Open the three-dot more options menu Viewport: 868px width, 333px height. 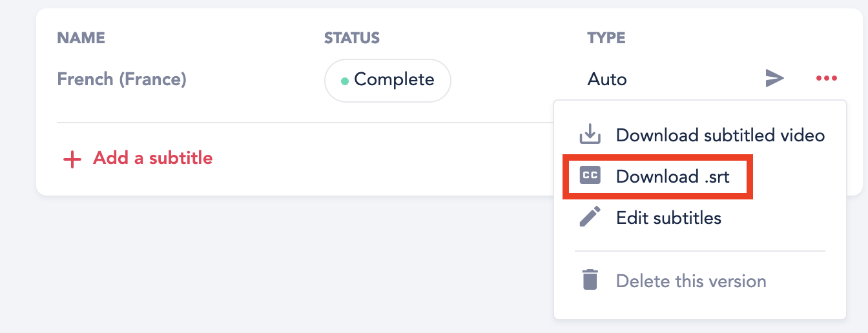[827, 79]
